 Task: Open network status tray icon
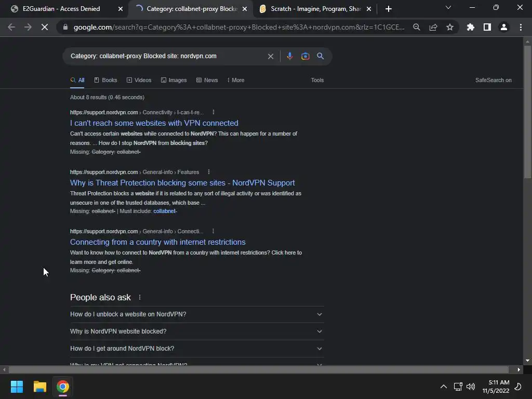[458, 387]
